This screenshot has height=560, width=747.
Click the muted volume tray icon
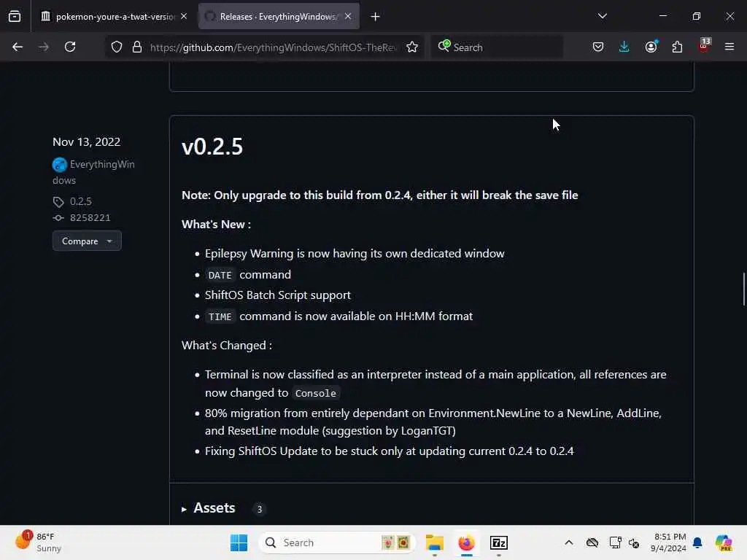[634, 542]
